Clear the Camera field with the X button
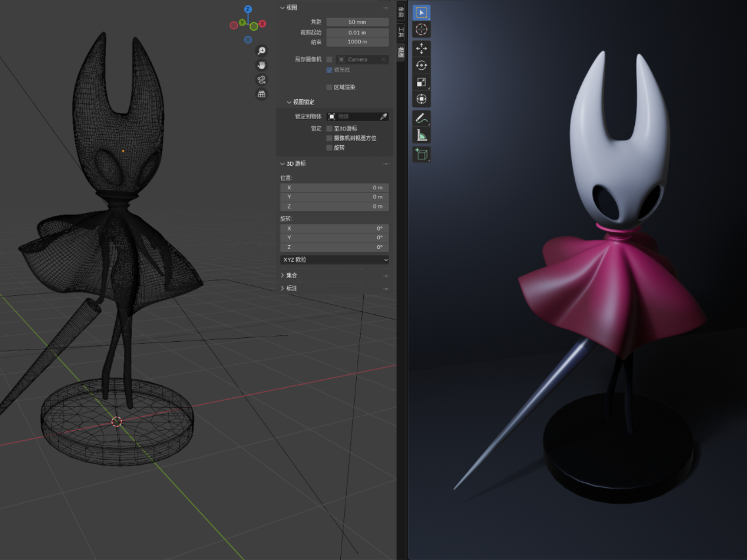The width and height of the screenshot is (747, 560). 384,59
